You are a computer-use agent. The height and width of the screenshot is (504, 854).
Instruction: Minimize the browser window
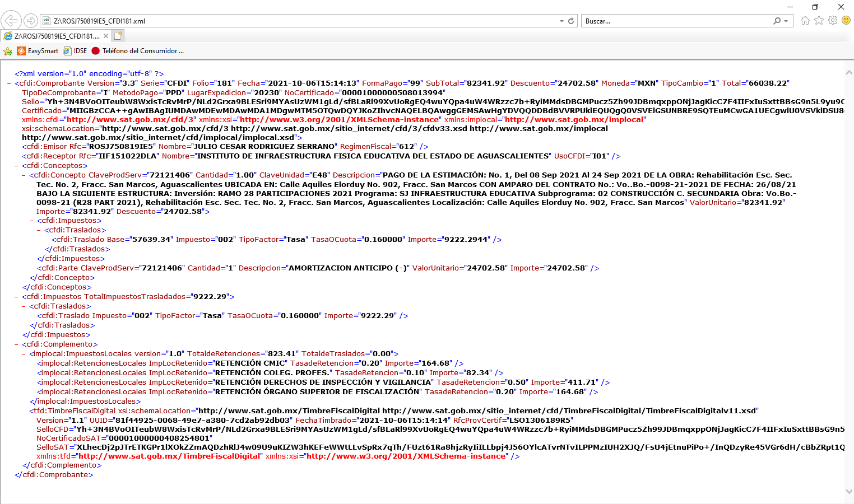pos(790,7)
